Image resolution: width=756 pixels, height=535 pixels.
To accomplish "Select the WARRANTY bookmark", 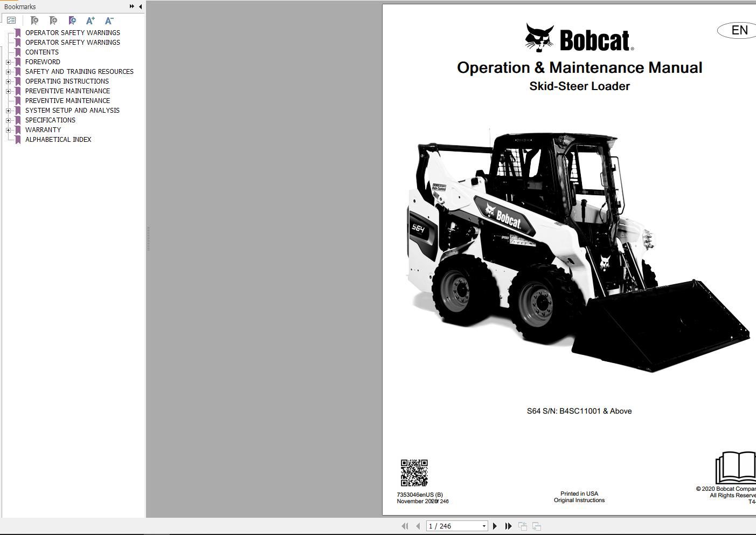I will [x=43, y=129].
